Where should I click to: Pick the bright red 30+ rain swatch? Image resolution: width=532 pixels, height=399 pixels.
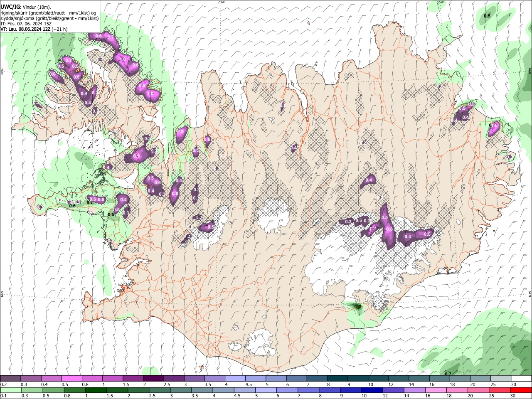tap(521, 390)
